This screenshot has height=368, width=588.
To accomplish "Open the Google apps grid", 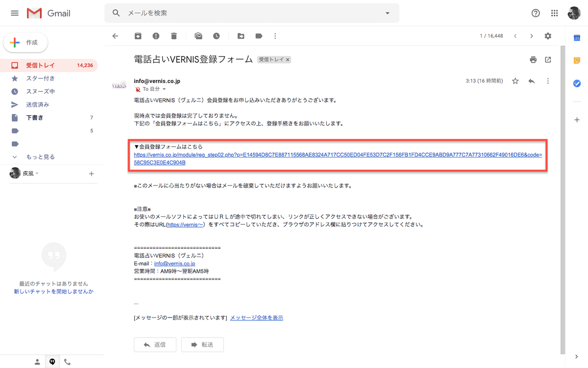I will click(555, 13).
